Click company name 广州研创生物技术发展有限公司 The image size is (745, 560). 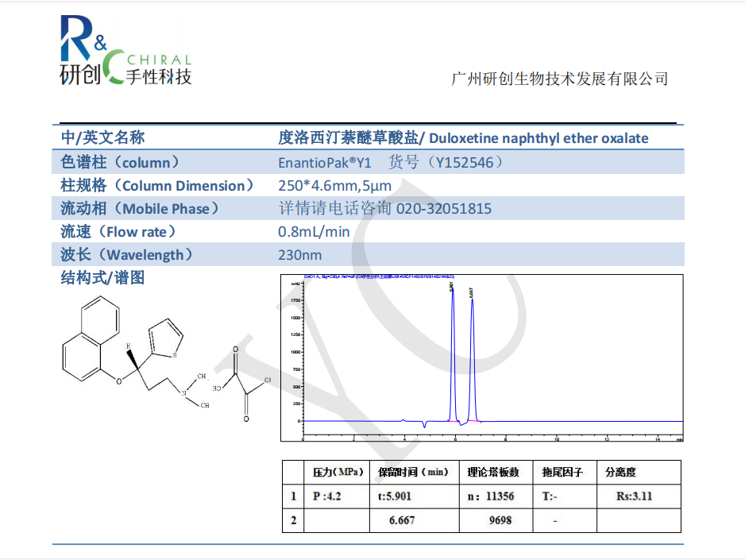[x=560, y=79]
